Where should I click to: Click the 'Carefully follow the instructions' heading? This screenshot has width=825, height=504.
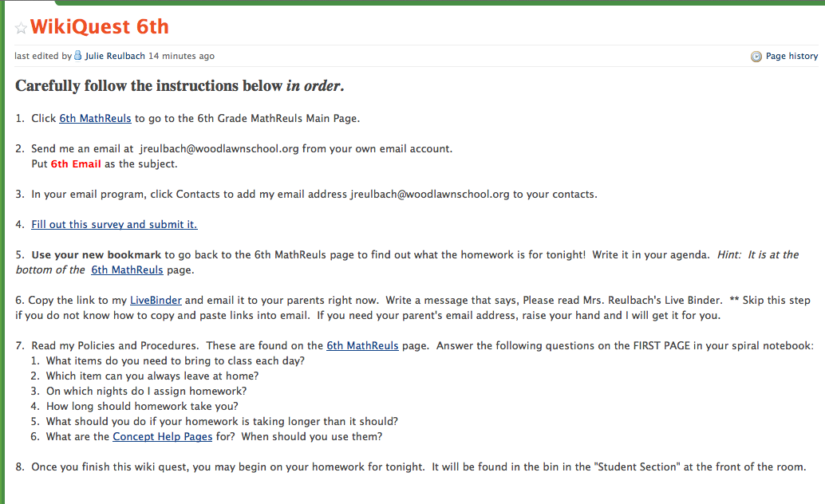pyautogui.click(x=180, y=86)
